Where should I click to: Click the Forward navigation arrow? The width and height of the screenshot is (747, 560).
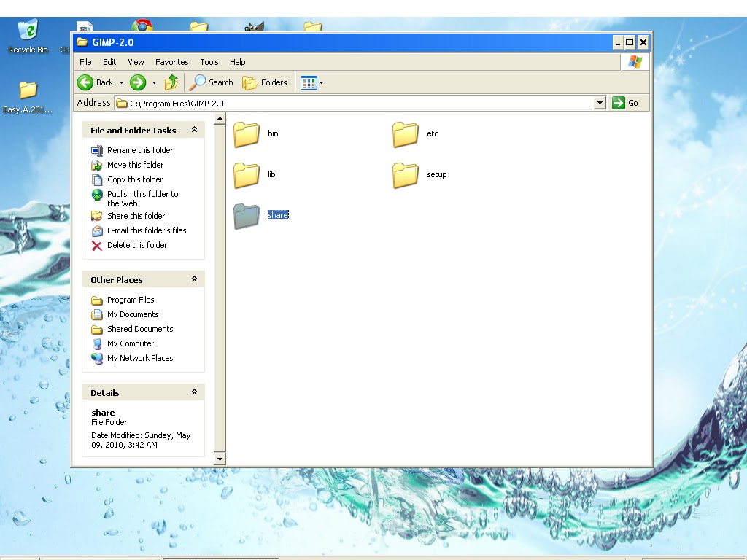(137, 82)
